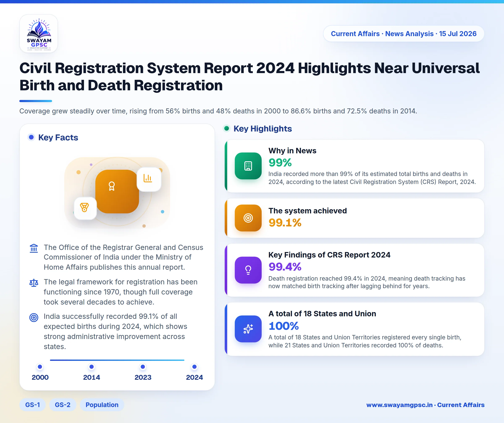Click the Office of the Registrar General fact text
The image size is (504, 423).
click(123, 257)
